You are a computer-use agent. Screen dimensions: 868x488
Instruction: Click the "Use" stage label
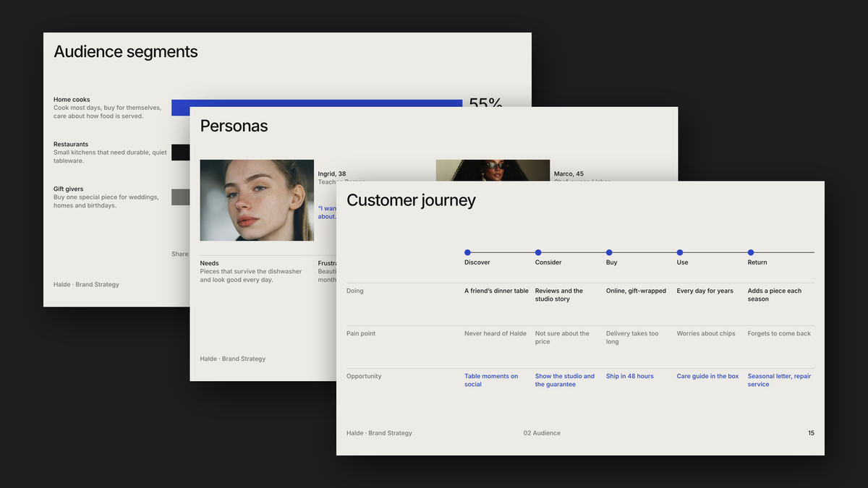[683, 262]
